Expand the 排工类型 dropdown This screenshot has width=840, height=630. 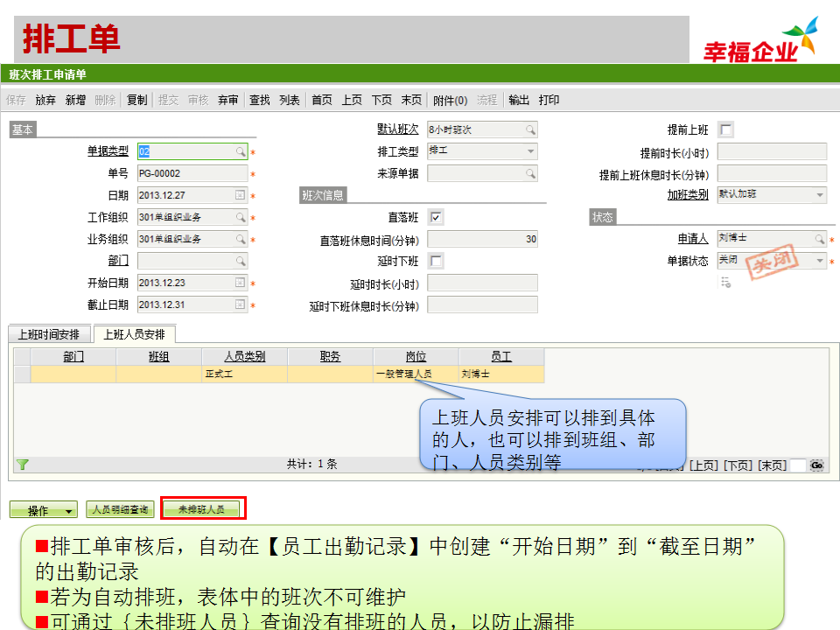point(530,152)
